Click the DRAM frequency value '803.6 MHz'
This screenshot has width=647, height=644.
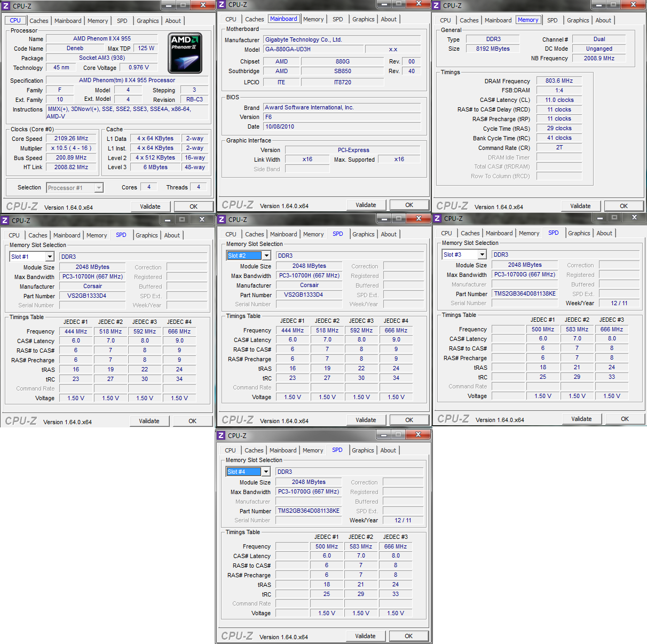pyautogui.click(x=559, y=81)
